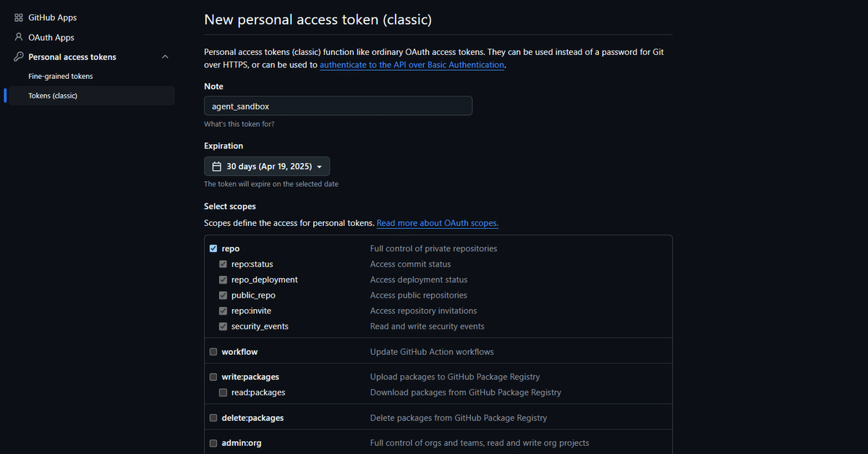Open 'Read more about OAuth scopes' link
Image resolution: width=868 pixels, height=454 pixels.
438,223
